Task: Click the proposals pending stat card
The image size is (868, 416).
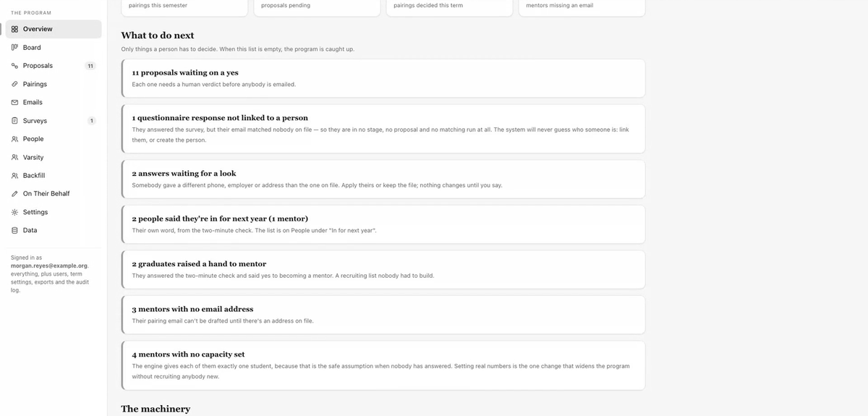Action: pyautogui.click(x=317, y=7)
